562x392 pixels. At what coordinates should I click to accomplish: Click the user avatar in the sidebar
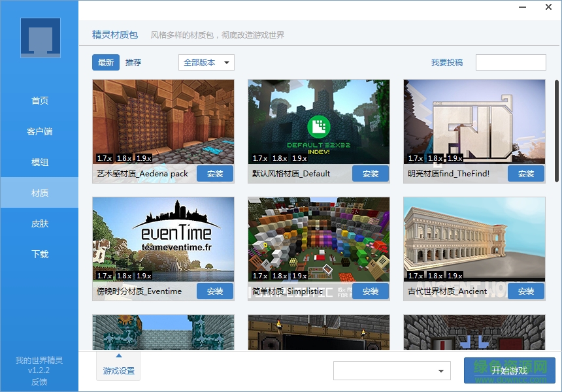coord(40,38)
